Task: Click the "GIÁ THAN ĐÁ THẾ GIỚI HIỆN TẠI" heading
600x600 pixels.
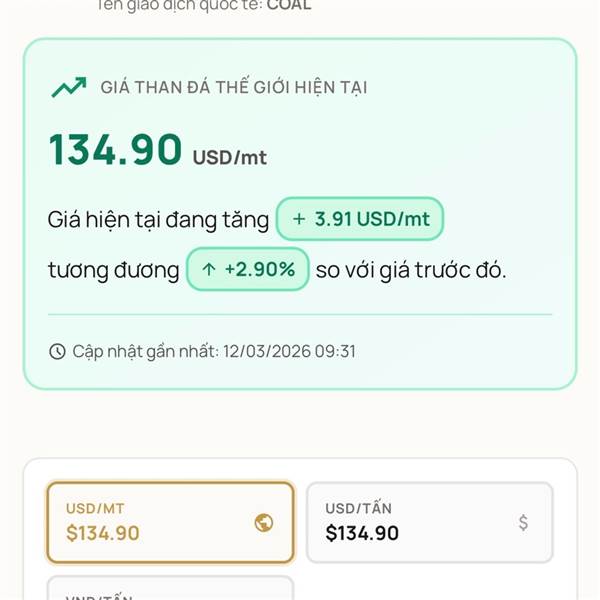Action: tap(234, 87)
